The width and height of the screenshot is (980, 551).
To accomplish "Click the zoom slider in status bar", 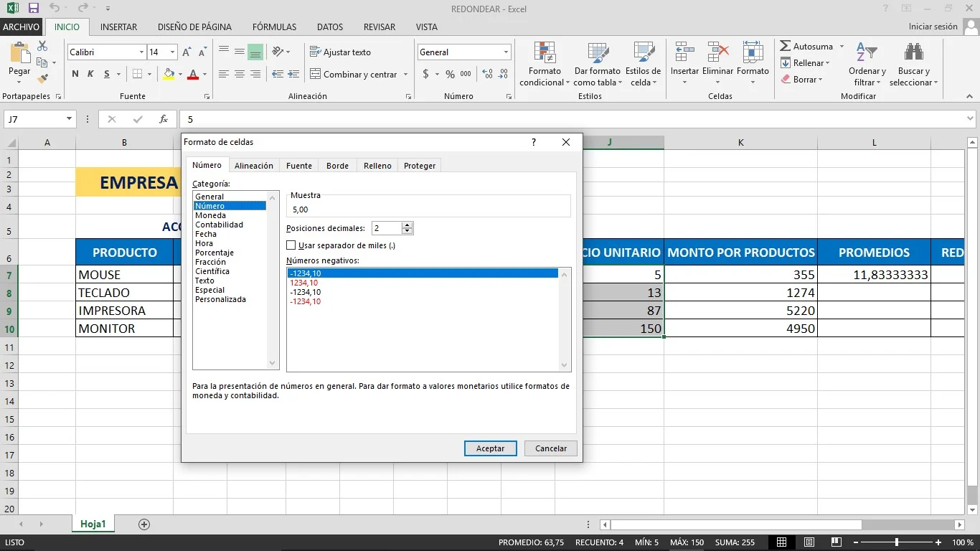I will 896,542.
